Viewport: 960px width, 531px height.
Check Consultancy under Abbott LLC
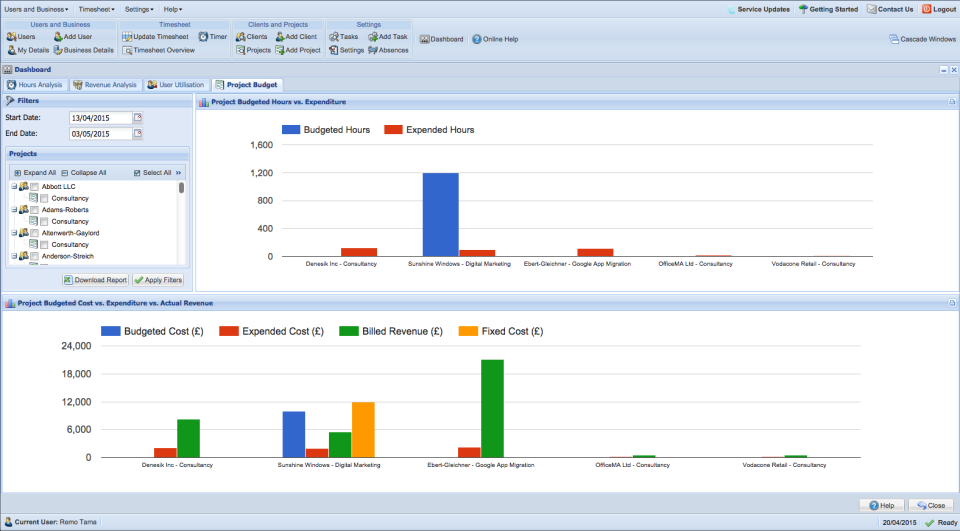pos(44,198)
